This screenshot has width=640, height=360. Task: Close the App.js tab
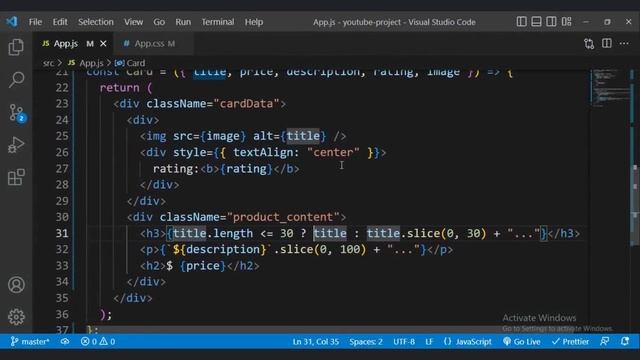pyautogui.click(x=103, y=43)
